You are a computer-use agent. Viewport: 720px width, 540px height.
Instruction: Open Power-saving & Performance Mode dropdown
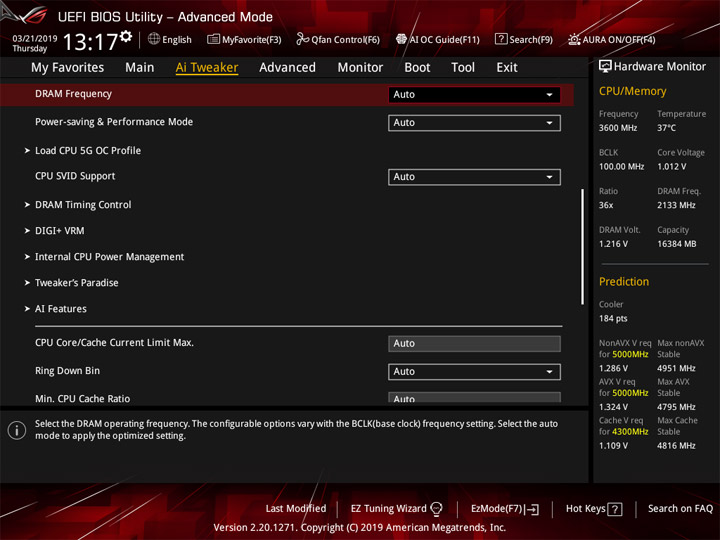[x=474, y=123]
